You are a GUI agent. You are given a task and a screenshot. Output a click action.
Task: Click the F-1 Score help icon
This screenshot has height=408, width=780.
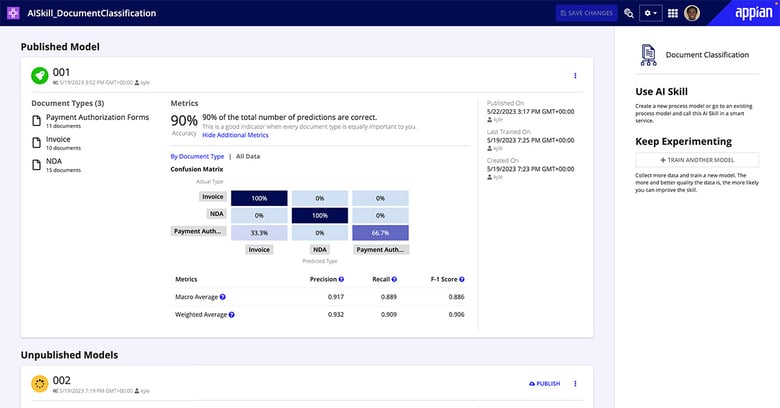pos(462,279)
